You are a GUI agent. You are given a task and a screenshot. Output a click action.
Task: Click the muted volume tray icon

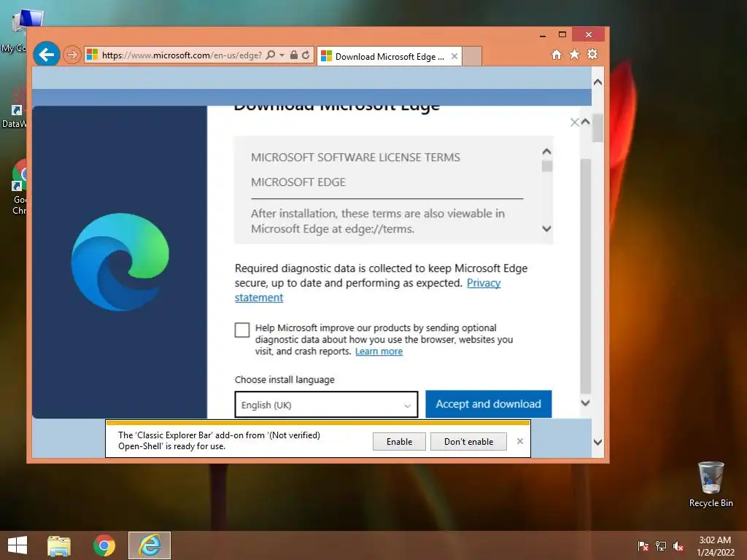pyautogui.click(x=678, y=546)
